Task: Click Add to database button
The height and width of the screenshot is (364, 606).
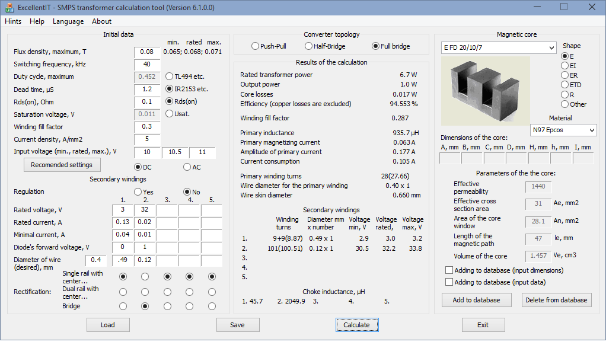Action: click(476, 300)
